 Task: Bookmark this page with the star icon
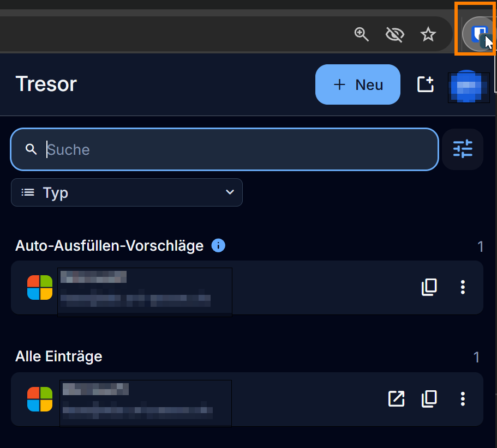[x=428, y=34]
